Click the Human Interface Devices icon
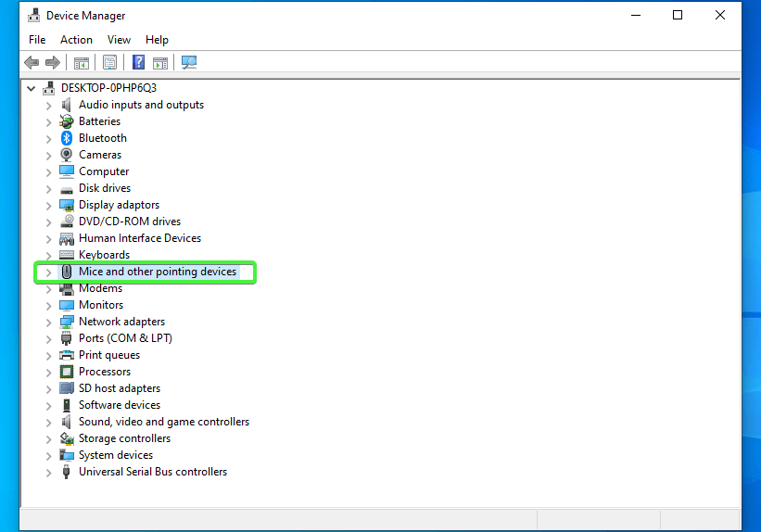 (x=67, y=238)
